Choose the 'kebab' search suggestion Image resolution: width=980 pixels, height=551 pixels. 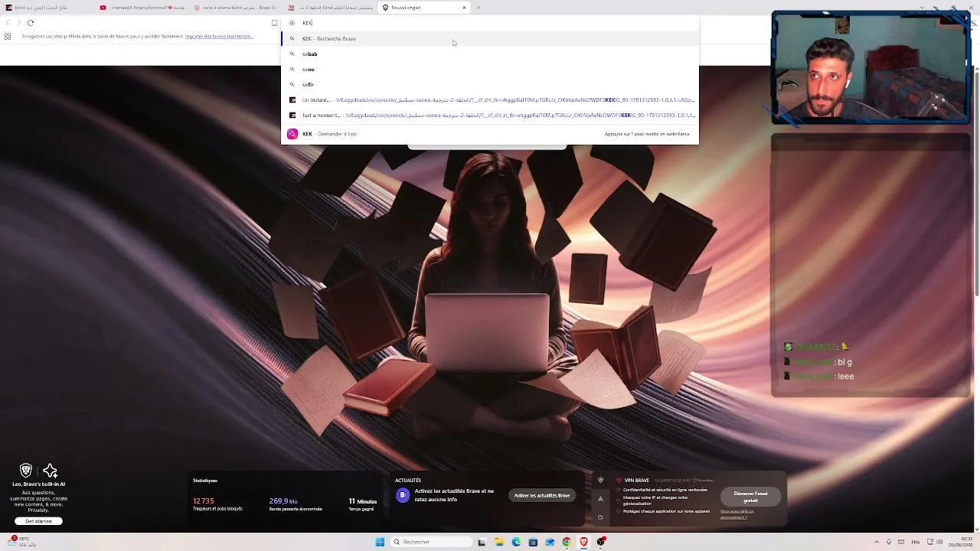(x=490, y=54)
